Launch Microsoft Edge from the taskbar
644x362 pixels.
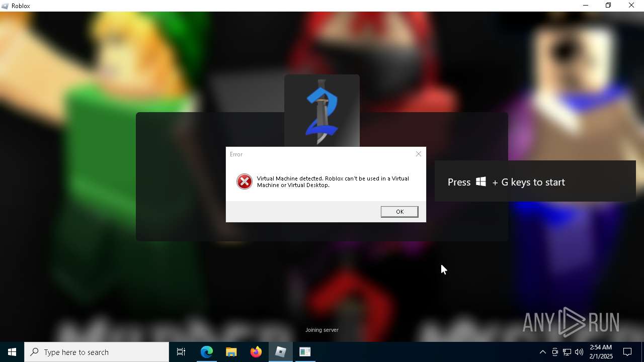point(207,352)
